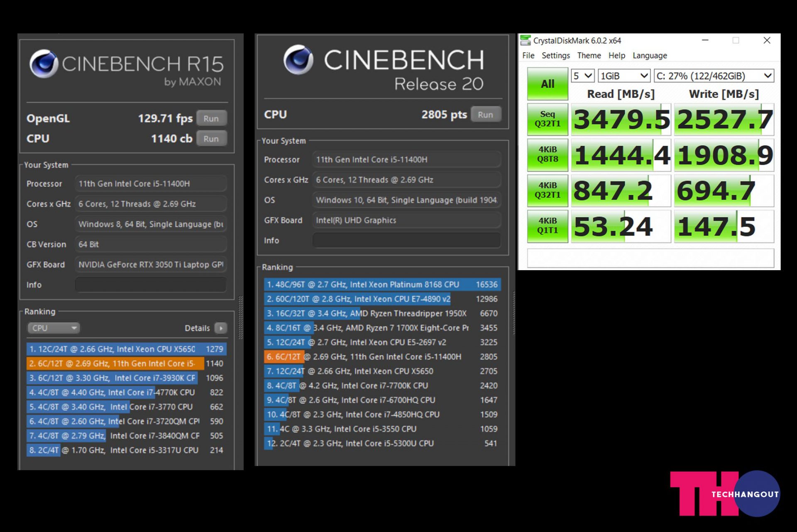The height and width of the screenshot is (532, 797).
Task: Start the 4KiB Q32T1 benchmark
Action: (548, 190)
